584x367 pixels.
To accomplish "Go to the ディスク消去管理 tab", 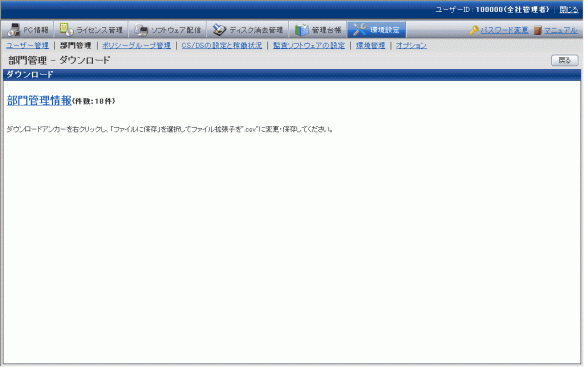I will tap(248, 30).
